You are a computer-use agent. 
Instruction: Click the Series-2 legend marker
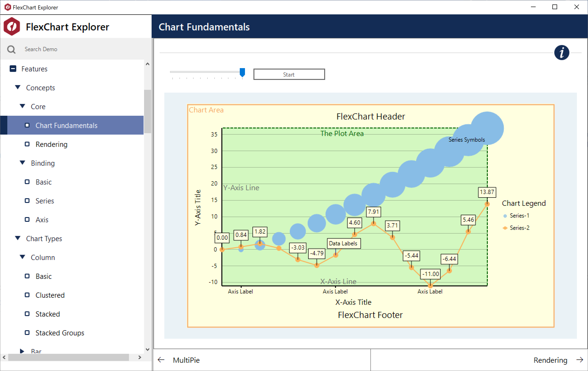505,228
